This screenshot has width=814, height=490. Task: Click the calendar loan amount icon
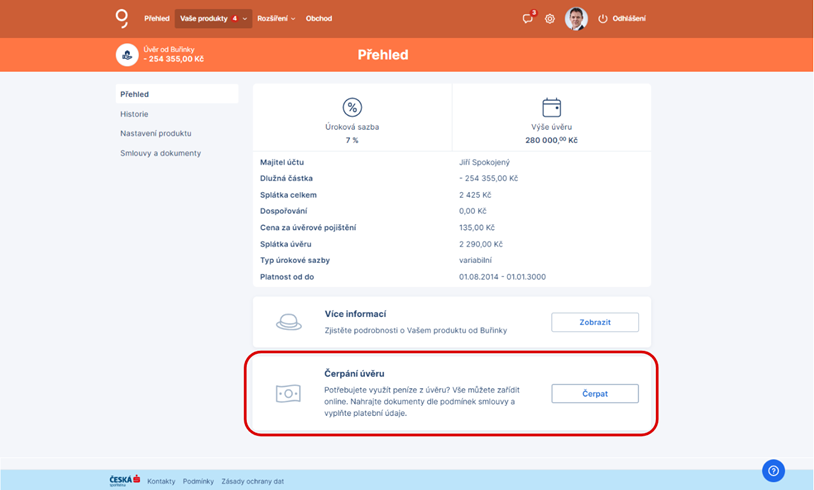pos(551,108)
